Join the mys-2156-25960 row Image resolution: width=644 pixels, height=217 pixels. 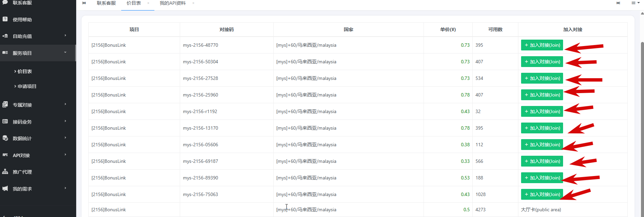542,95
